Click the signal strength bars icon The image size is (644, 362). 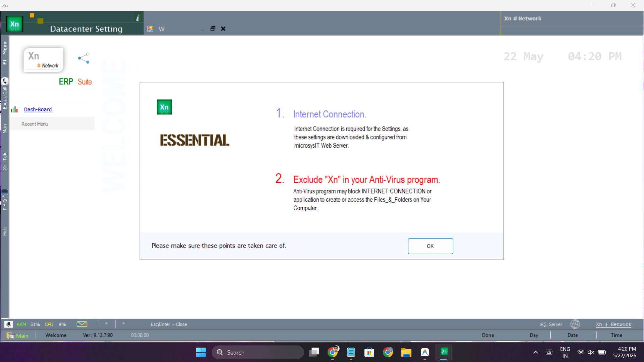(138, 17)
